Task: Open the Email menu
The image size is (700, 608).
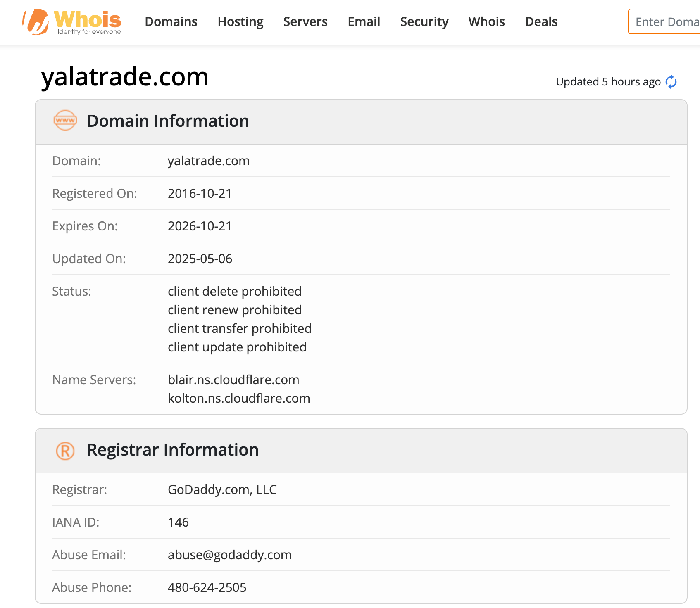Action: point(364,21)
